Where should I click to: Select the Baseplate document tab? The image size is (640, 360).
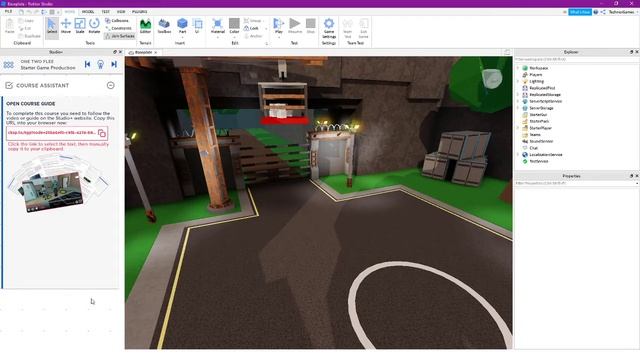(143, 52)
